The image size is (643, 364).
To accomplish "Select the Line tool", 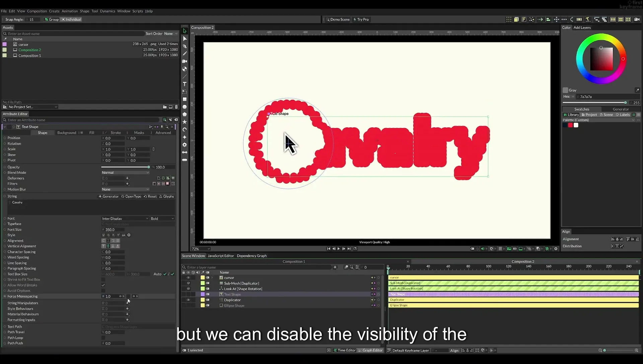I will coord(185,77).
